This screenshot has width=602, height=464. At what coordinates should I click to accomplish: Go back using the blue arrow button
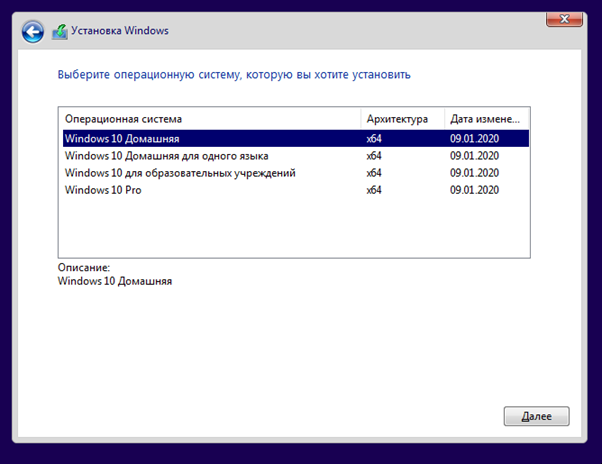(33, 31)
